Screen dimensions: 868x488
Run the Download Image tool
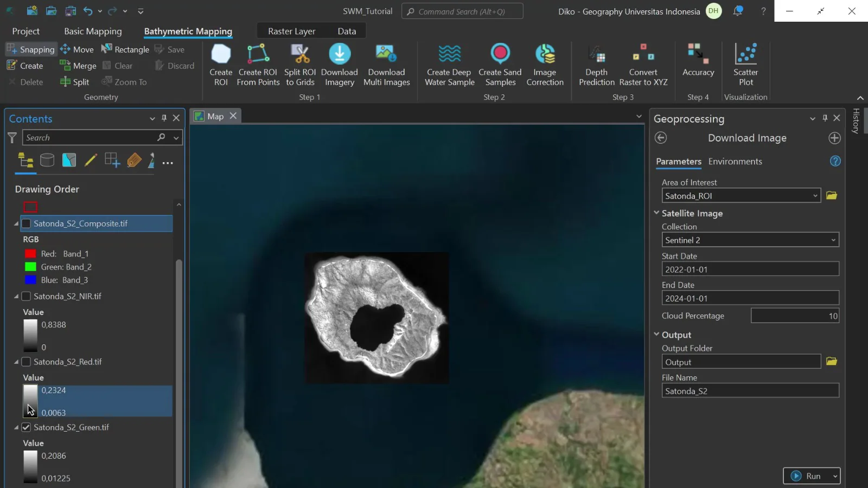coord(806,476)
